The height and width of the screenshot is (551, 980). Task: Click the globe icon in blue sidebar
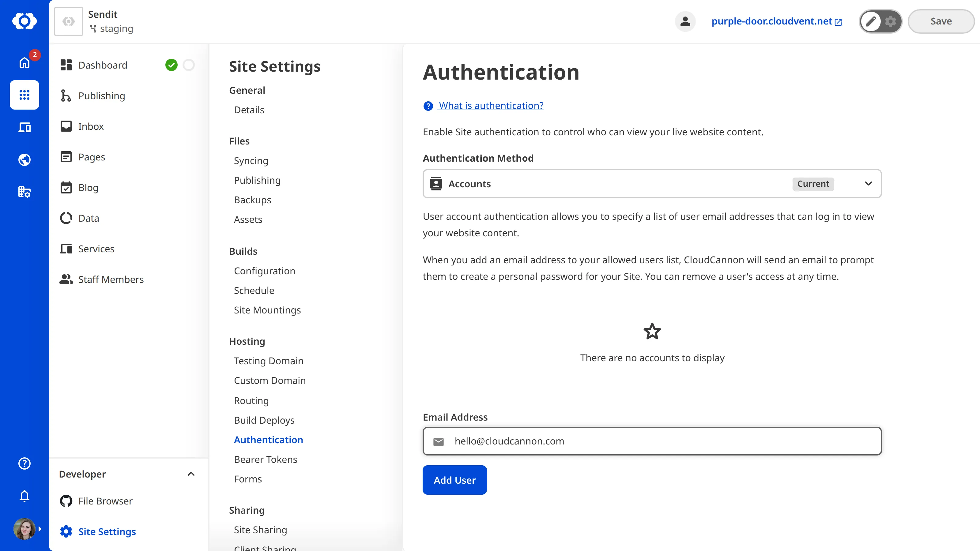point(24,160)
